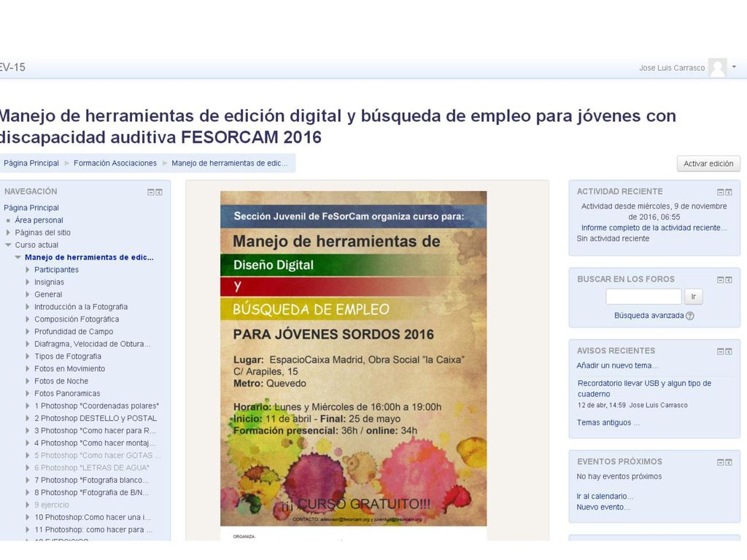Expand the arrow beside Profundidad de Campo
The height and width of the screenshot is (560, 747).
click(28, 332)
